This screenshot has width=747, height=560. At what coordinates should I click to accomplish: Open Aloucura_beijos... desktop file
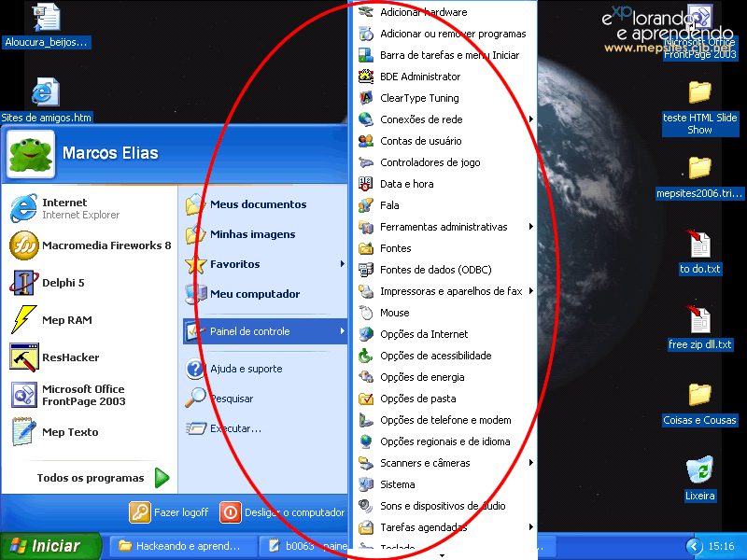click(x=46, y=25)
